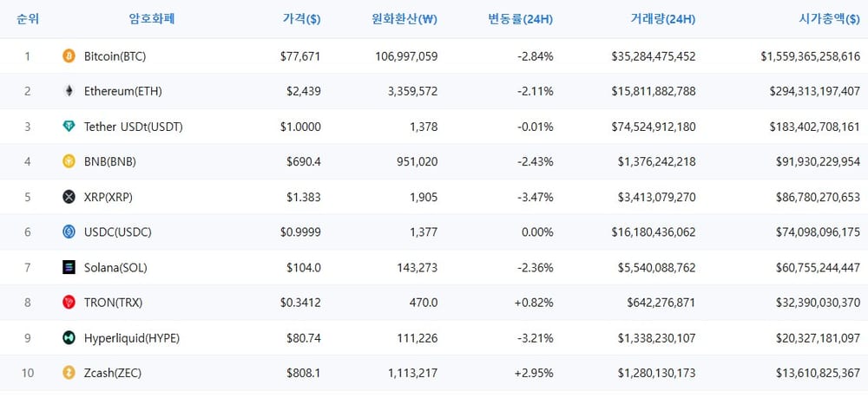
Task: Click the BNB yellow logo icon
Action: tap(69, 161)
